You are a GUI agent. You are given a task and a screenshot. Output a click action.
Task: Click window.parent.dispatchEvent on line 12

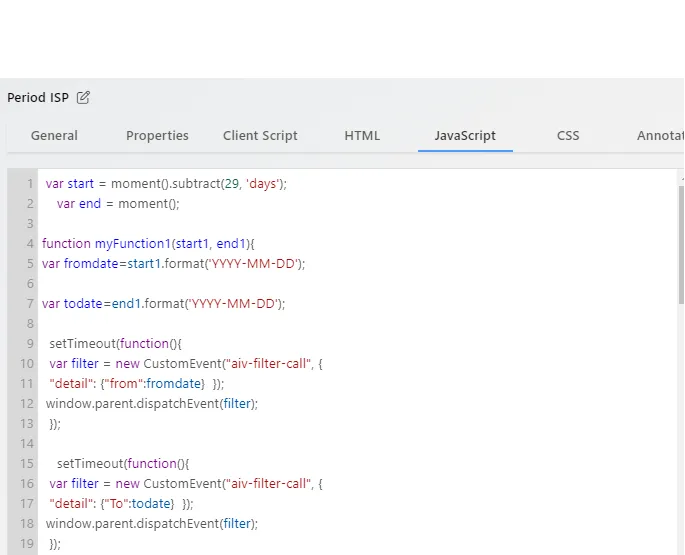132,403
